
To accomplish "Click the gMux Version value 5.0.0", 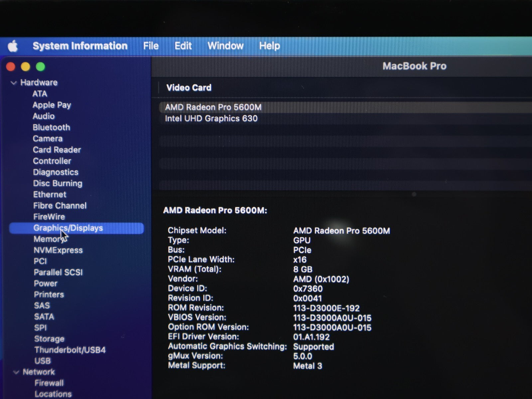I will (303, 356).
